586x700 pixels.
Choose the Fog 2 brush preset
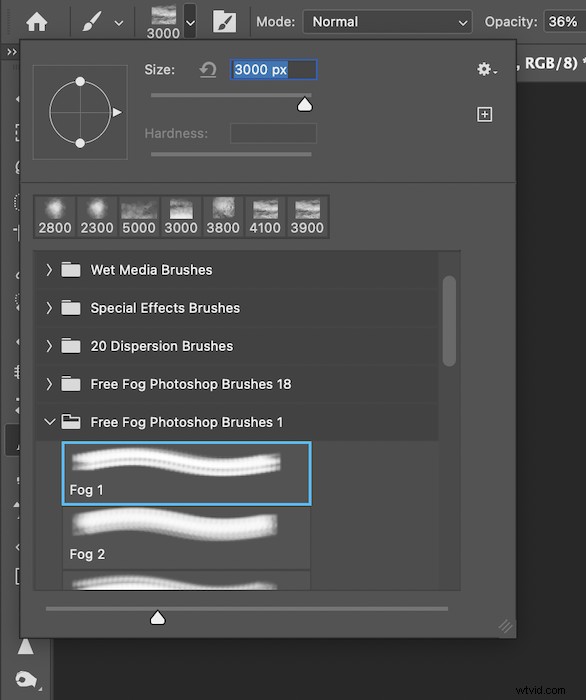187,538
